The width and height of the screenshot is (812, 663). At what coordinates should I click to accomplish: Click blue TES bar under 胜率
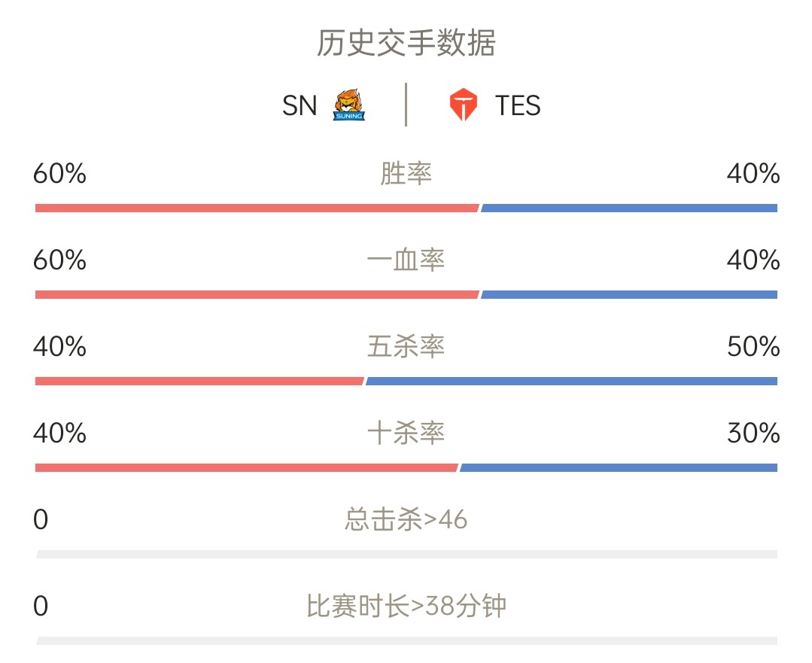[x=629, y=208]
